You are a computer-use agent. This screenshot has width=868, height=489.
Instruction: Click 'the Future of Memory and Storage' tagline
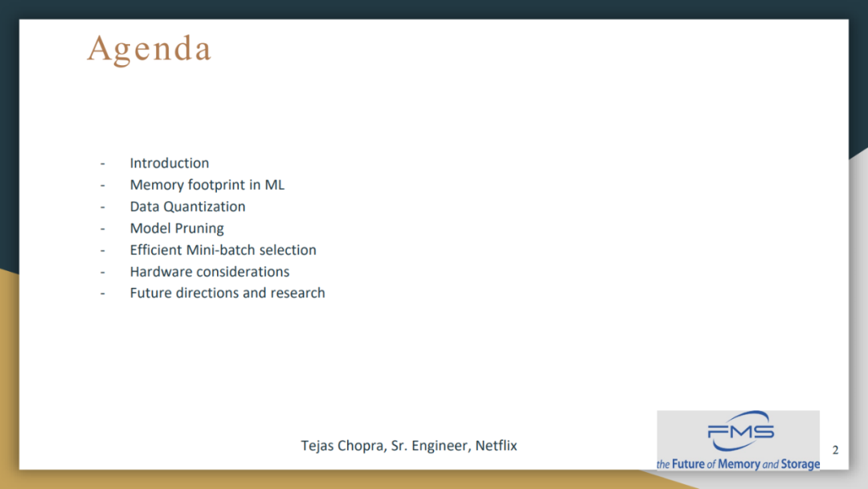738,464
